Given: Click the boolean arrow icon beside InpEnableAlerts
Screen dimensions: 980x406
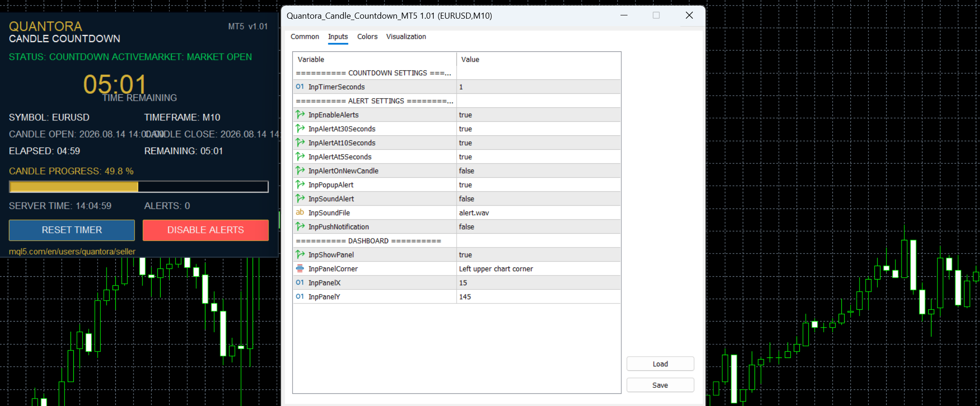Looking at the screenshot, I should click(x=300, y=114).
